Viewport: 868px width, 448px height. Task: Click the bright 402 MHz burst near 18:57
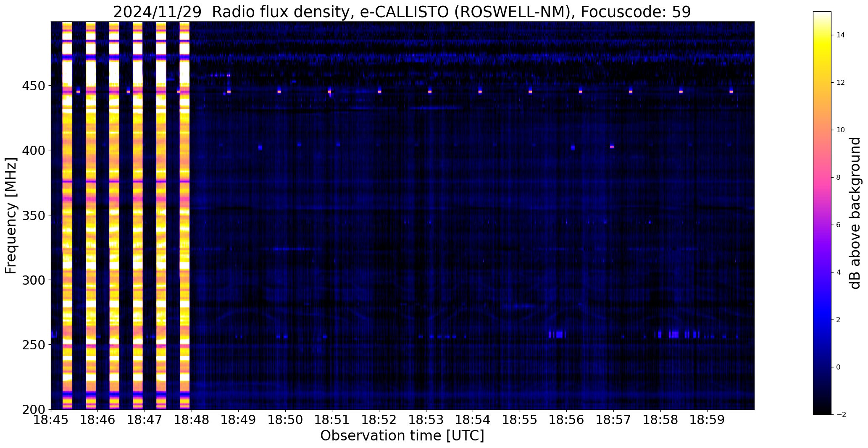[x=612, y=147]
